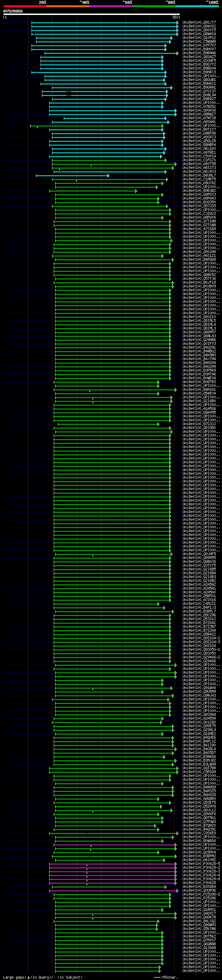The width and height of the screenshot is (222, 980).
Task: Click the cyan alignment bar for Q9SJT7
Action: tap(105, 23)
